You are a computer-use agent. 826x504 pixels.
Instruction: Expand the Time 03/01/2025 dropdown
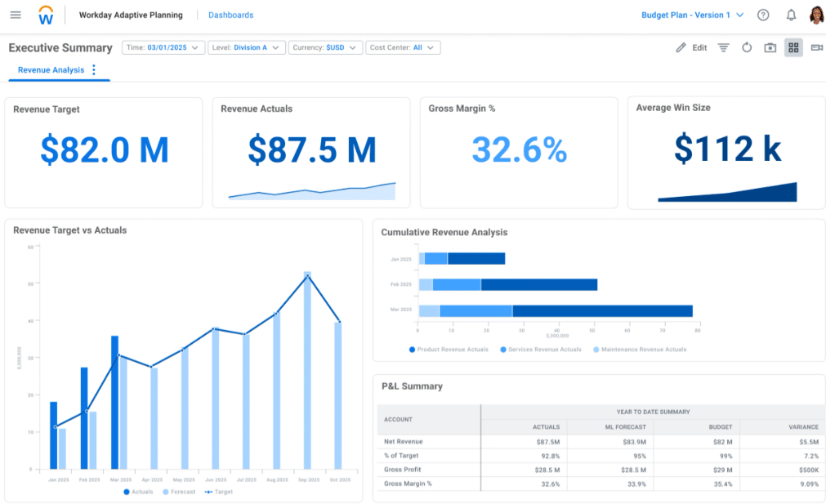[x=163, y=47]
